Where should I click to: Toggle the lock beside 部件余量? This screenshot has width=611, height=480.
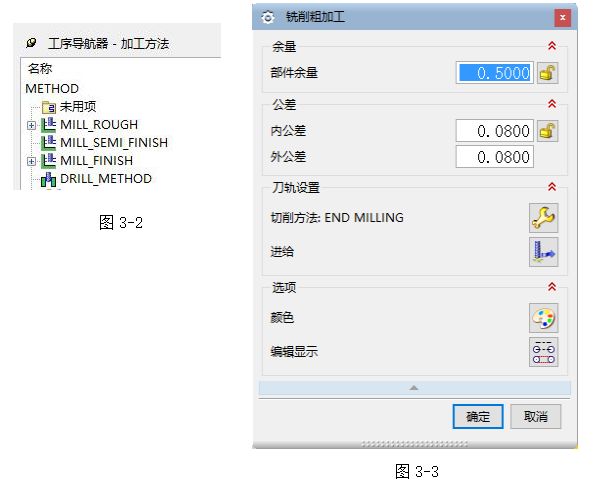coord(547,73)
